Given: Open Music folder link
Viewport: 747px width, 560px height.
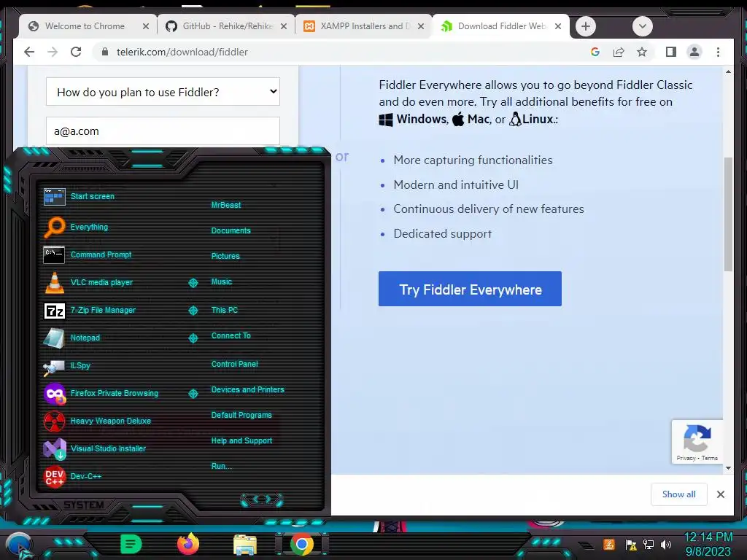Looking at the screenshot, I should (x=222, y=282).
